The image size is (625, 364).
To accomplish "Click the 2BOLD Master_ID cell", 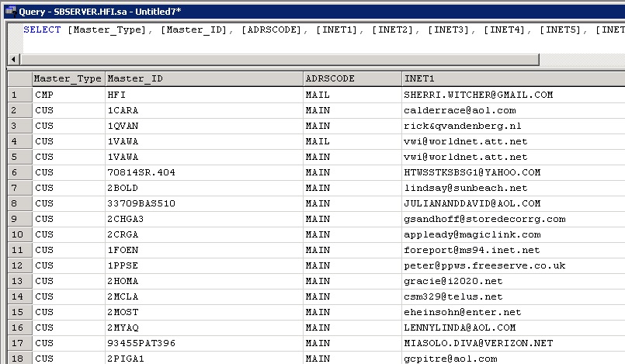I will pos(204,188).
